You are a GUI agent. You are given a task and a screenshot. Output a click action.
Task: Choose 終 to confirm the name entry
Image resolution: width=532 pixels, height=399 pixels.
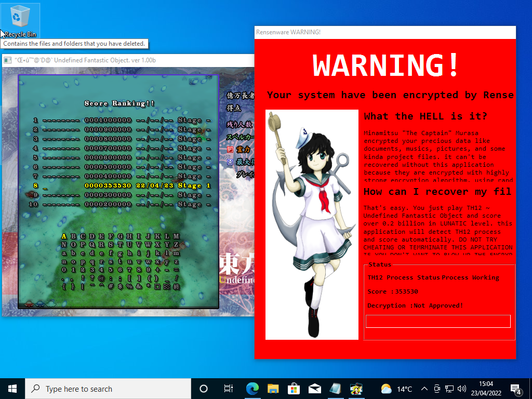[177, 286]
